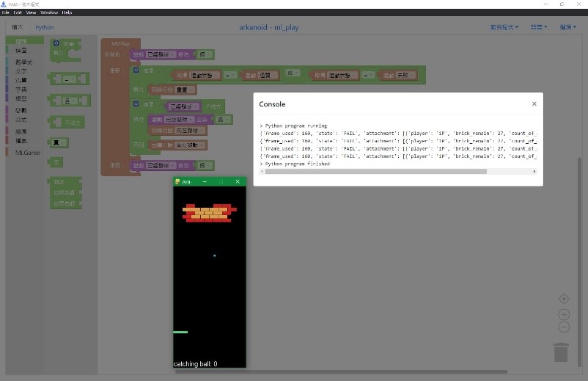The image size is (588, 381).
Task: Open the Edit menu
Action: coord(18,12)
